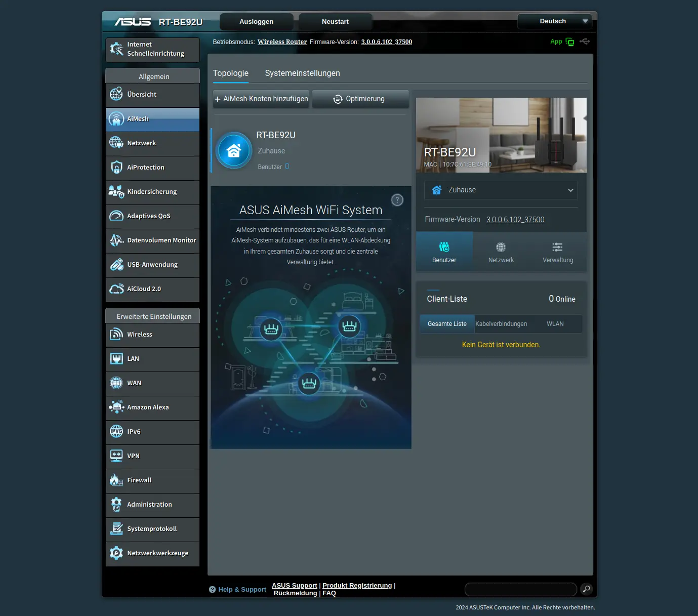Open the Wireless Router operating mode link
Image resolution: width=698 pixels, height=616 pixels.
[282, 42]
